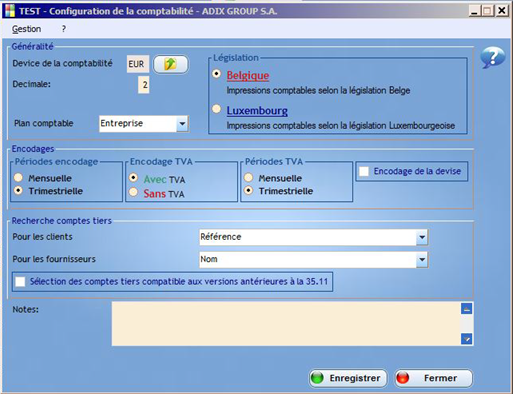Screen dimensions: 513x394
Task: Click the Luxembourg link
Action: pos(257,111)
